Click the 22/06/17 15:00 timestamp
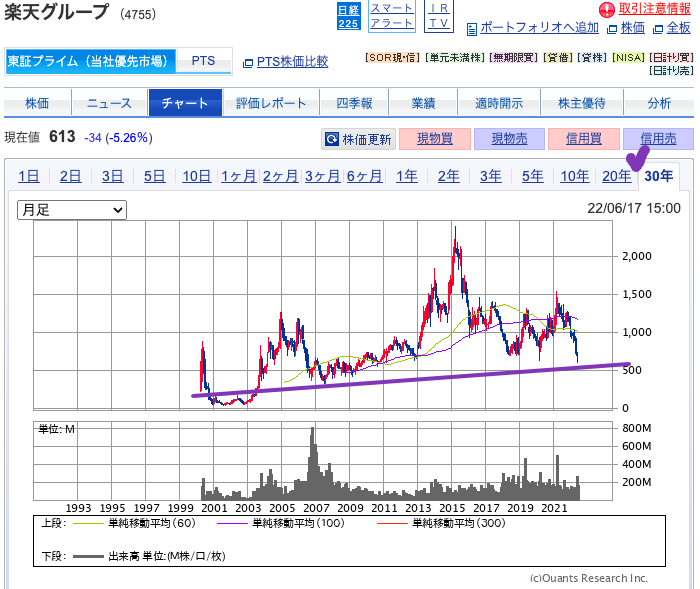700x589 pixels. coord(634,209)
